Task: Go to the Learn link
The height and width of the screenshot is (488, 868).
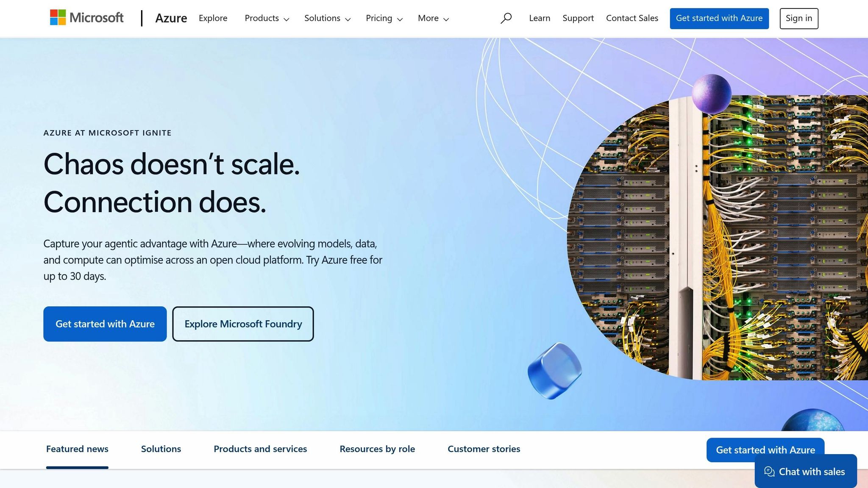Action: [x=540, y=18]
